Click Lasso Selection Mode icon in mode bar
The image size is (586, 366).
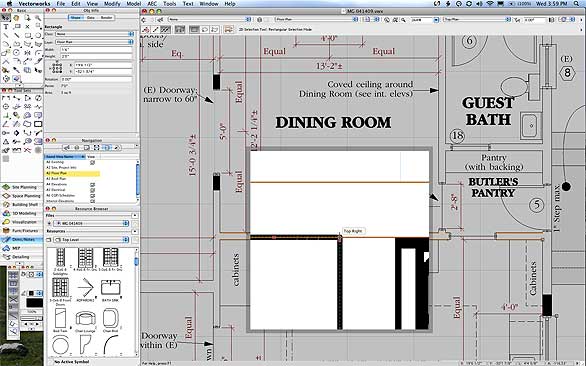pyautogui.click(x=205, y=29)
